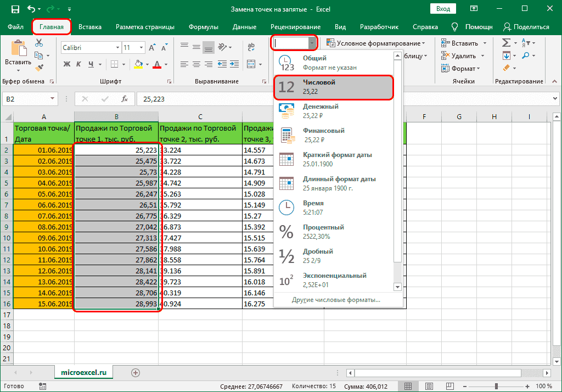Select the AutoSum icon in Редактирование group

[507, 42]
